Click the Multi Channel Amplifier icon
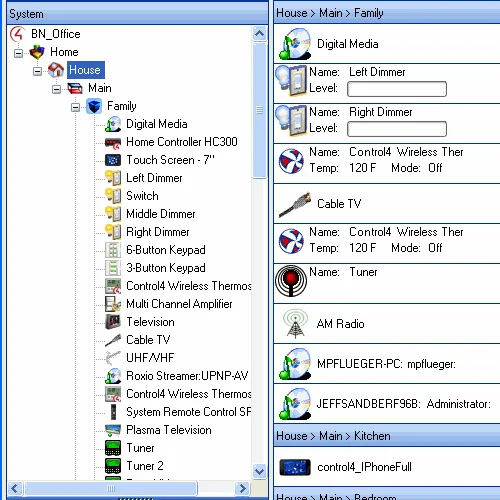The height and width of the screenshot is (500, 500). (113, 304)
